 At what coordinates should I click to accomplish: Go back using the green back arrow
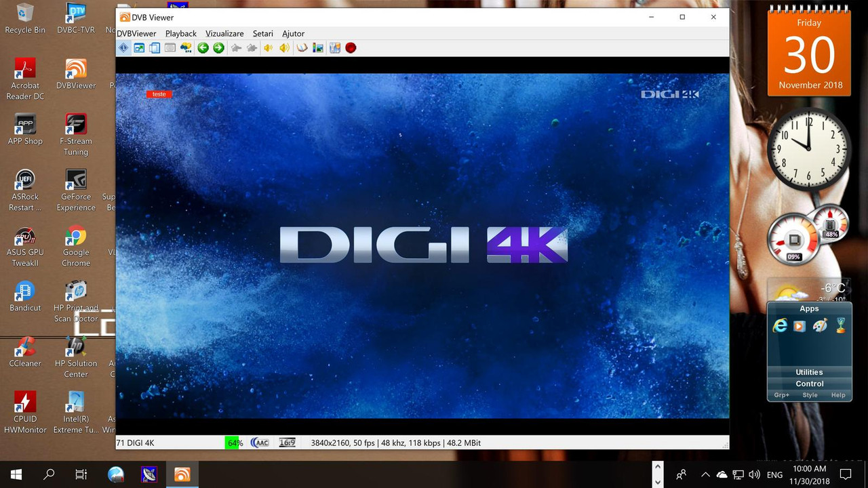coord(203,47)
